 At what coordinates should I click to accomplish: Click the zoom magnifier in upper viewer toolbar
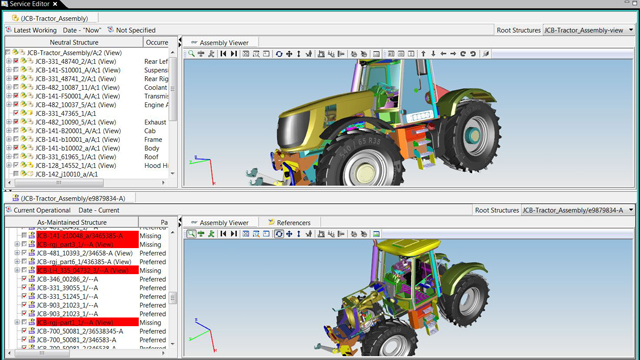[x=191, y=54]
